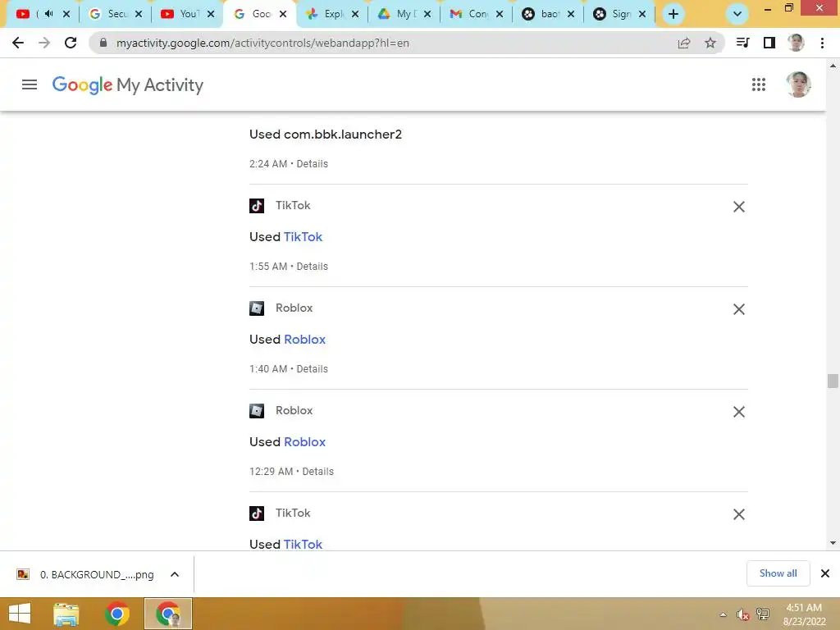The height and width of the screenshot is (630, 840).
Task: Delete the 12:29 AM Roblox activity
Action: (x=739, y=412)
